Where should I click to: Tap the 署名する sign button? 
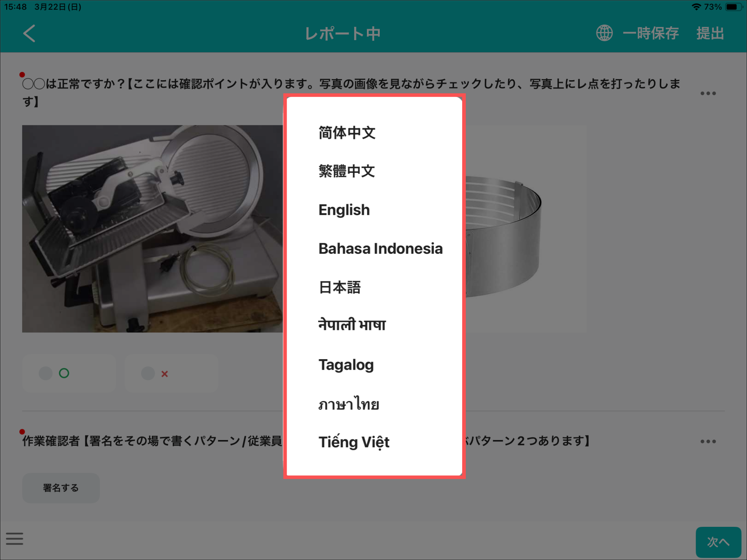[61, 488]
